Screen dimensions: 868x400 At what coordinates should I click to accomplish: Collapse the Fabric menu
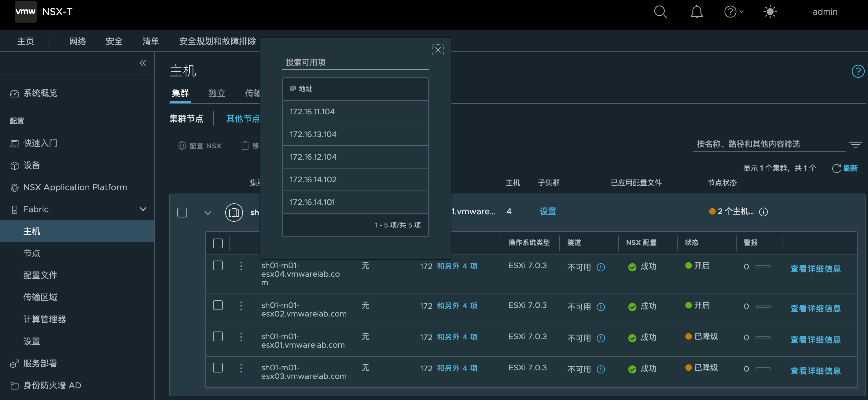point(143,209)
